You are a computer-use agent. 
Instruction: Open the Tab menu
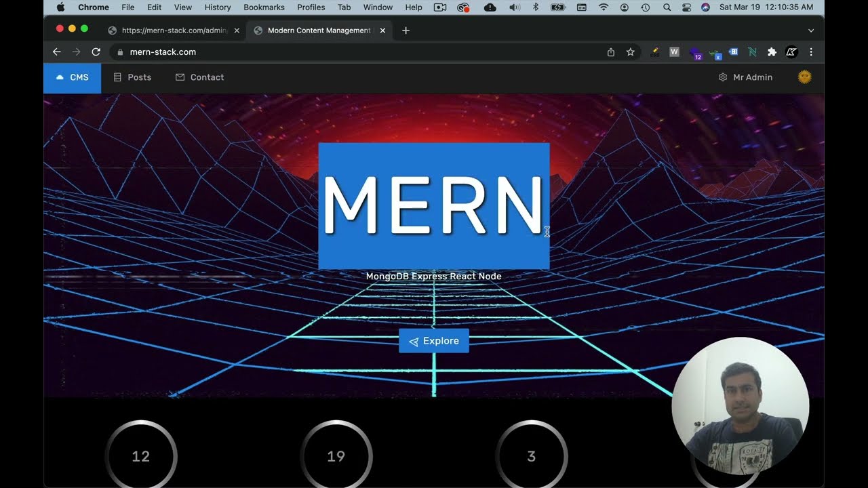344,7
